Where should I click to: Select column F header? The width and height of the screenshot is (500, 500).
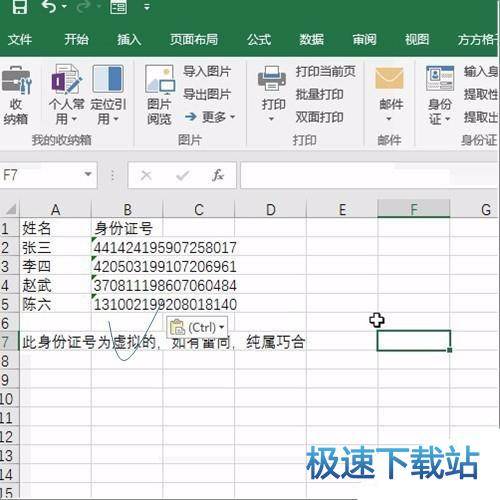pos(414,210)
